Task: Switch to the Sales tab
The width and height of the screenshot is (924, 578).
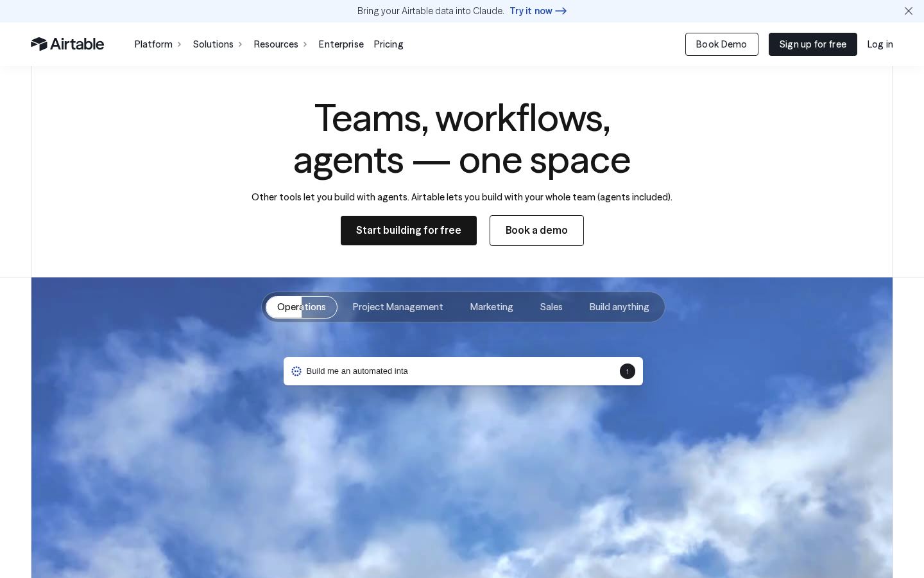Action: (551, 307)
